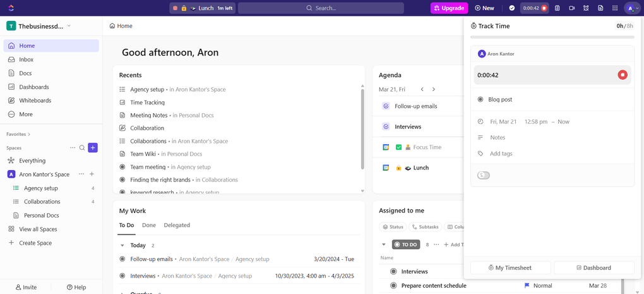Viewport: 644px width, 294px height.
Task: Click the Track Time progress bar
Action: pos(552,37)
